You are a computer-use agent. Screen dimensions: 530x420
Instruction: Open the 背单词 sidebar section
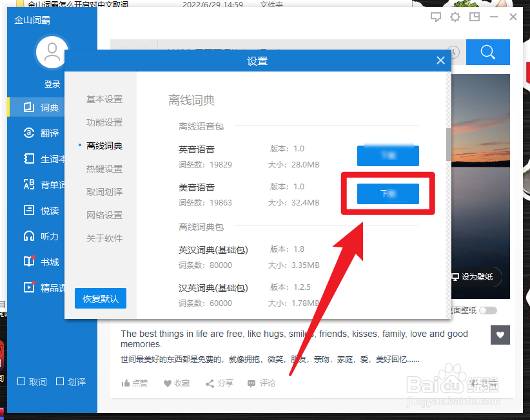point(37,185)
